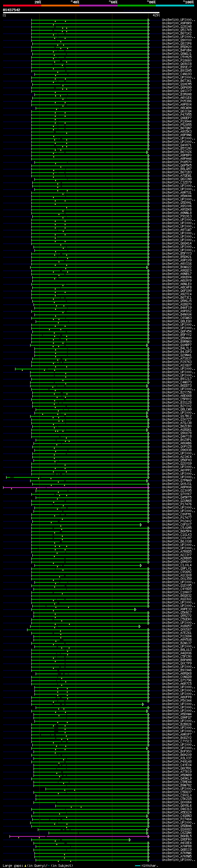Click the purple ~60% identity legend segment
This screenshot has height=868, width=197.
[98, 6]
